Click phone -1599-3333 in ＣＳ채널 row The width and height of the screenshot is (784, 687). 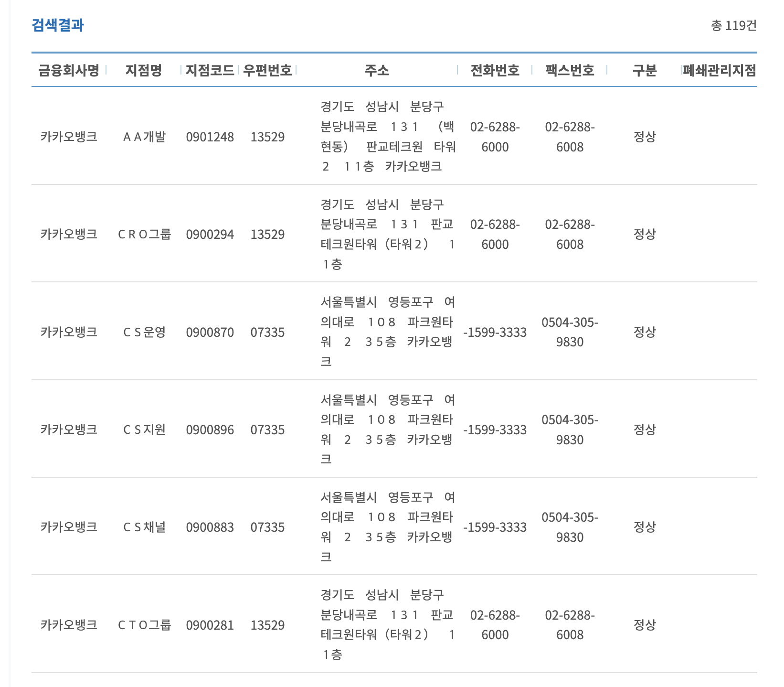pyautogui.click(x=495, y=527)
